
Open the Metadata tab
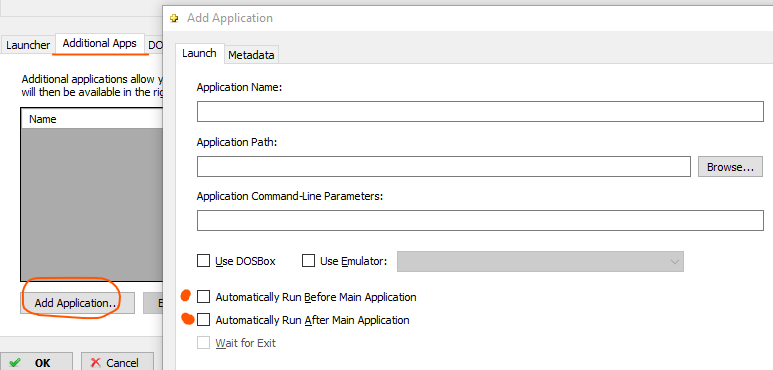pyautogui.click(x=251, y=55)
